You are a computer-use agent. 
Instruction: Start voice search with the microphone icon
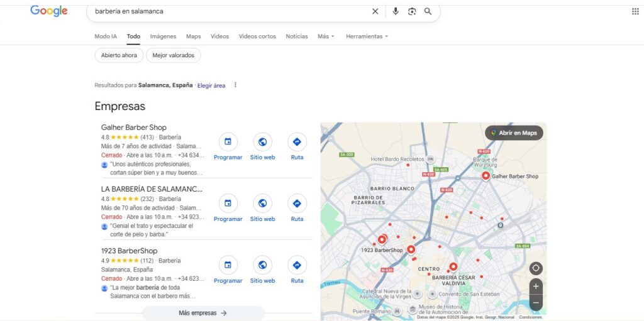tap(396, 11)
